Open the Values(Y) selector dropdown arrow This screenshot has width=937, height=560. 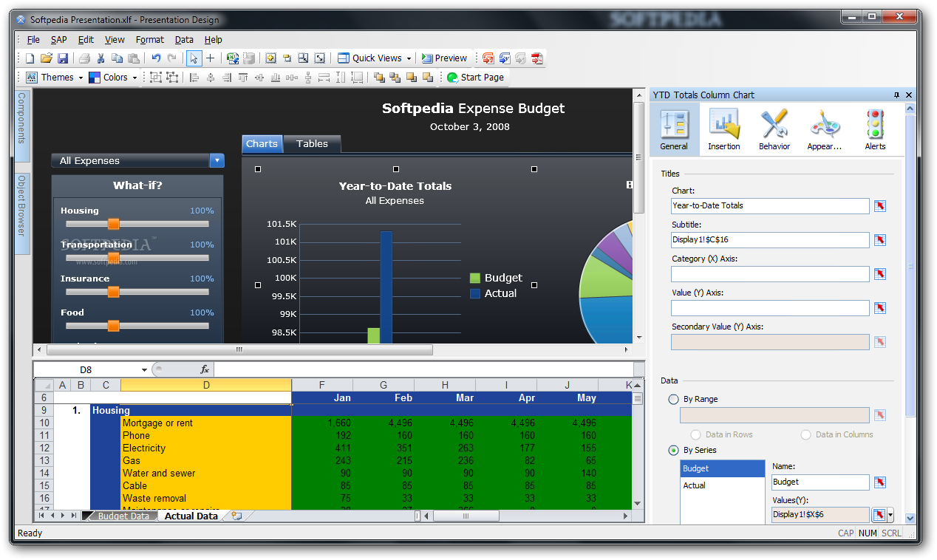(x=890, y=515)
